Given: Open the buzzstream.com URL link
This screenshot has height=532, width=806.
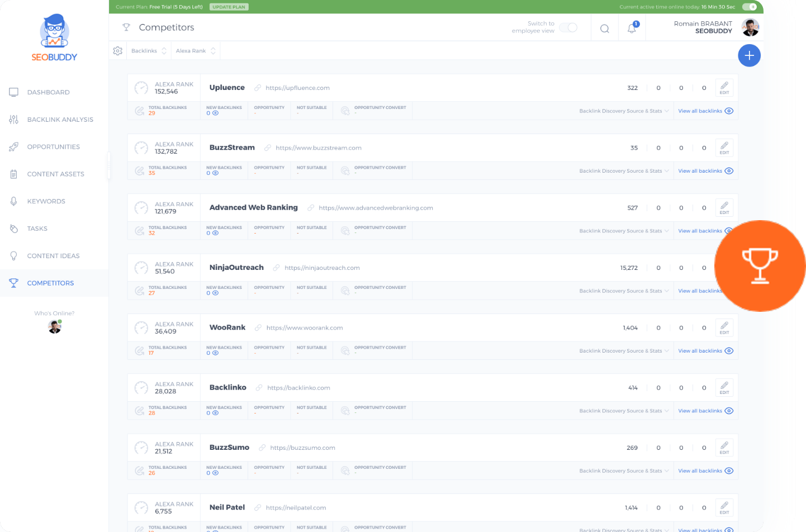Looking at the screenshot, I should pos(319,148).
